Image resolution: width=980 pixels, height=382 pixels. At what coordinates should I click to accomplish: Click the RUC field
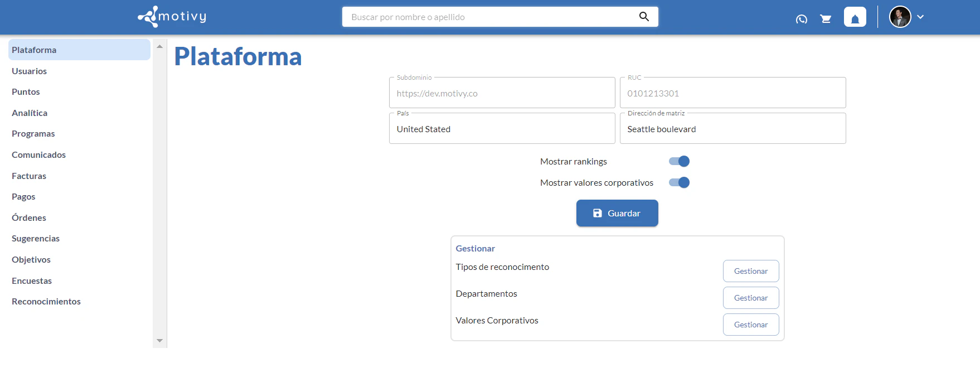[x=733, y=93]
